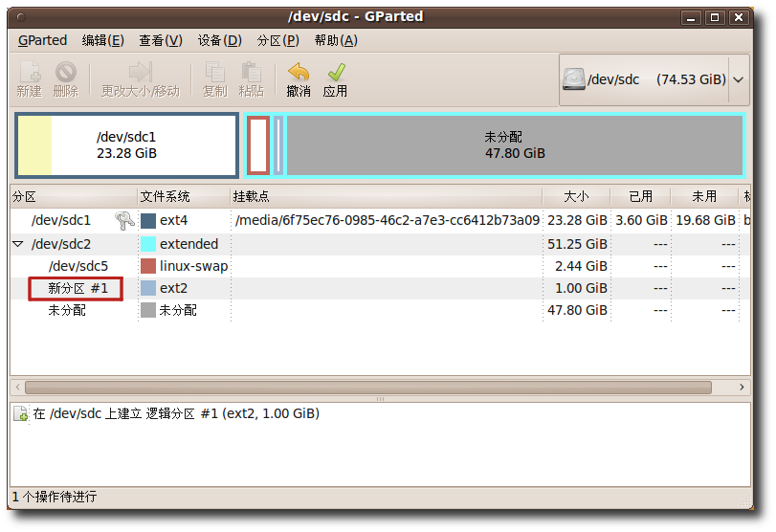Select the /dev/sdc1 partition row

(x=380, y=220)
